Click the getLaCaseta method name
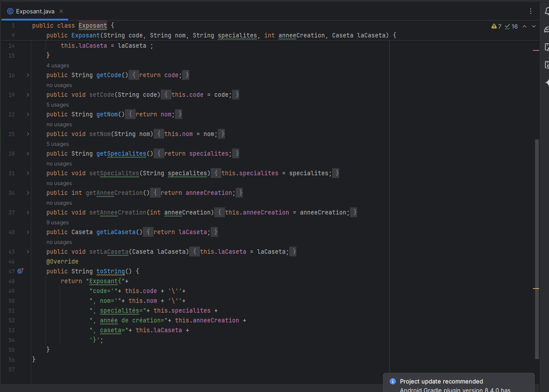549x392 pixels. click(116, 232)
